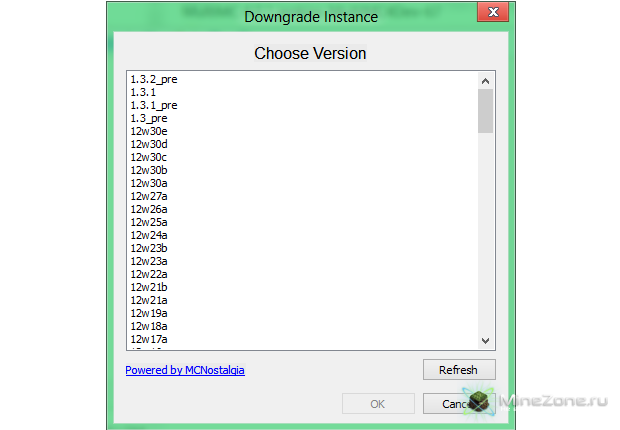Screen dimensions: 620x430
Task: Select snapshot 12w23b
Action: pyautogui.click(x=149, y=248)
